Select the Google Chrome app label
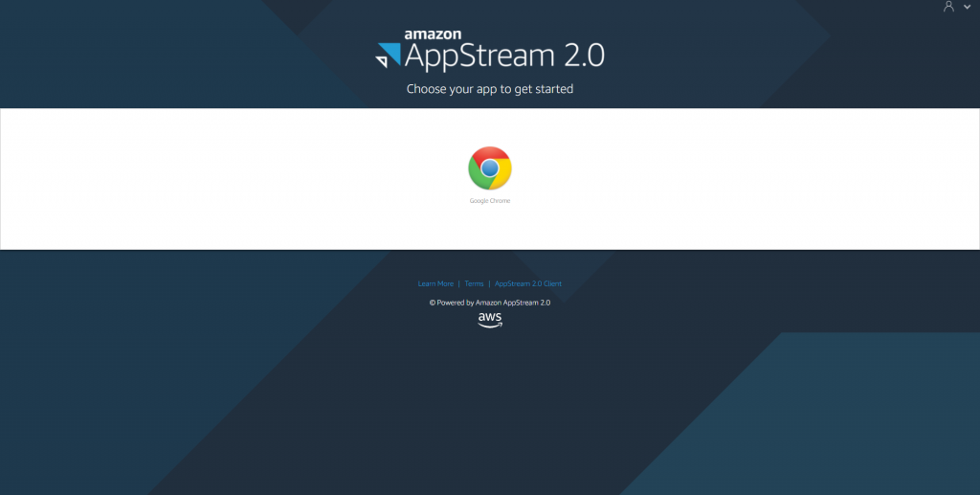This screenshot has height=495, width=980. pyautogui.click(x=490, y=201)
